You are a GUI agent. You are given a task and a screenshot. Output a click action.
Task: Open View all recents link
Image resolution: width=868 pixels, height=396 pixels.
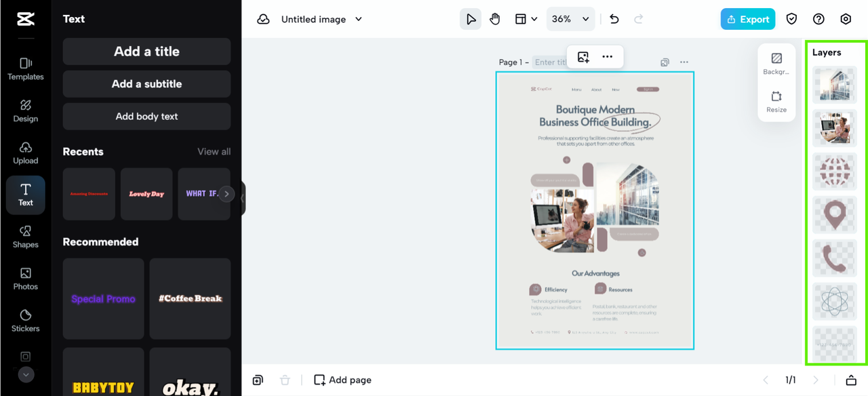pos(214,152)
